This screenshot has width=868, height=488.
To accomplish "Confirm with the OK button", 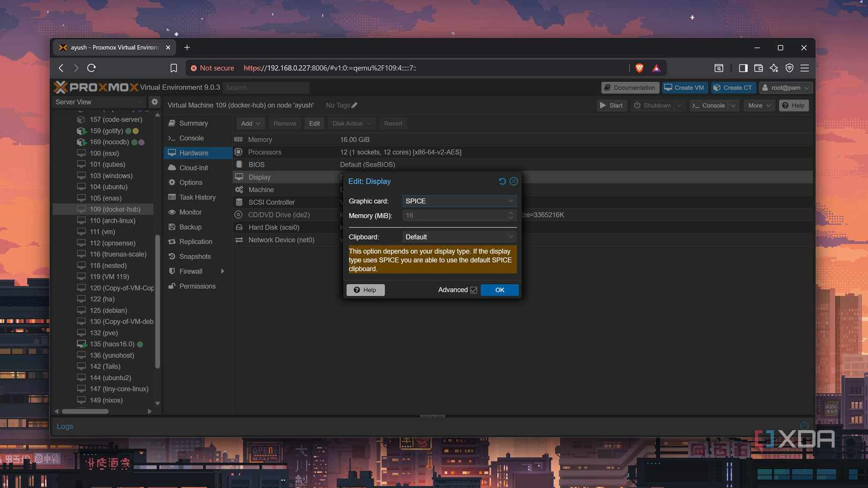I will [x=499, y=290].
